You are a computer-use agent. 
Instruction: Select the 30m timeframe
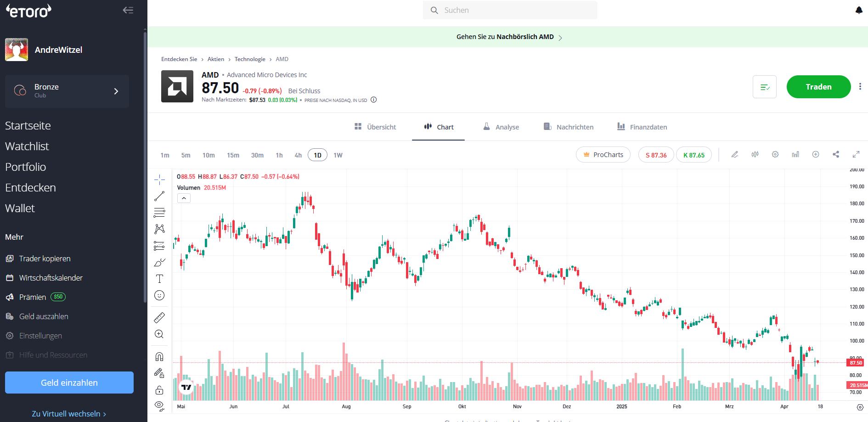pyautogui.click(x=257, y=155)
